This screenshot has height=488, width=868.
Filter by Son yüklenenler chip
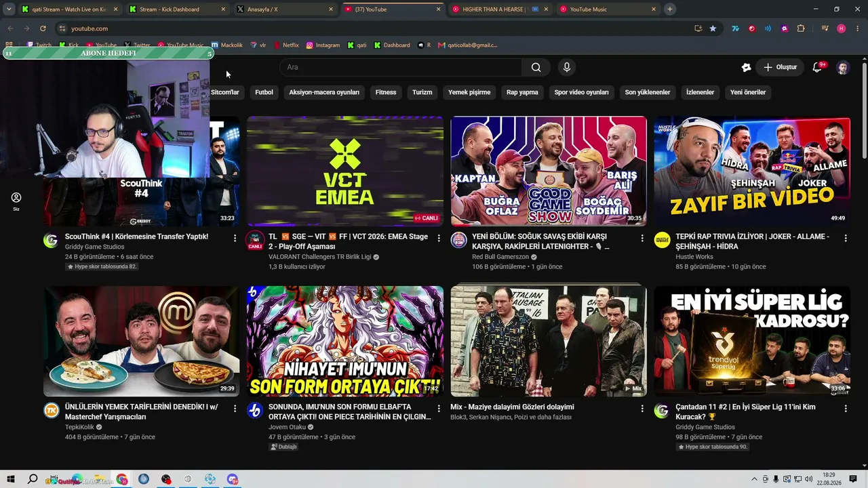pyautogui.click(x=648, y=92)
